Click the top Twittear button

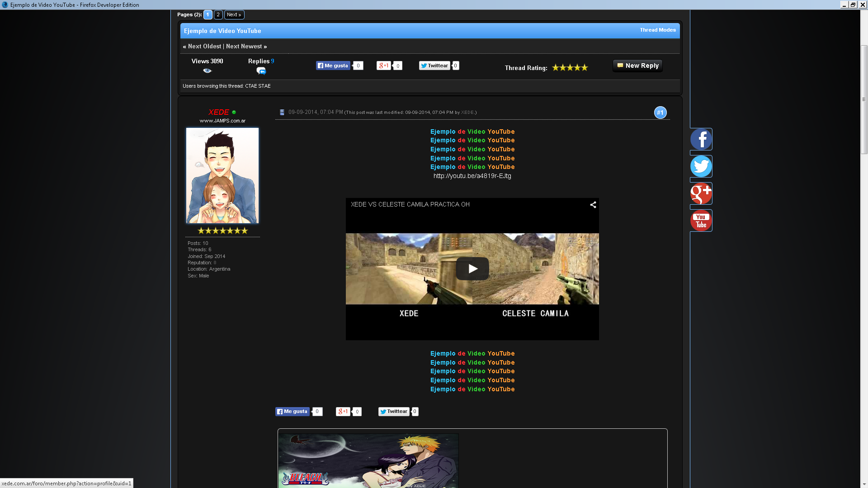[434, 66]
